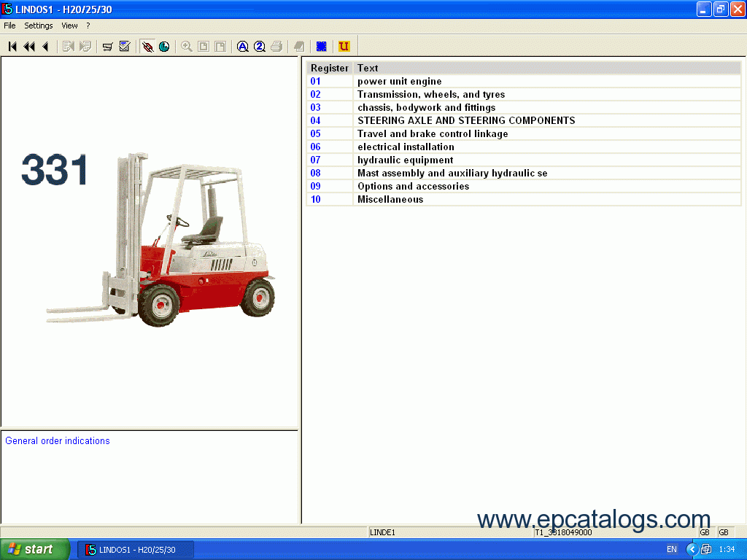Viewport: 747px width, 560px height.
Task: Click the 'hydraulic equipment' text
Action: coord(406,160)
